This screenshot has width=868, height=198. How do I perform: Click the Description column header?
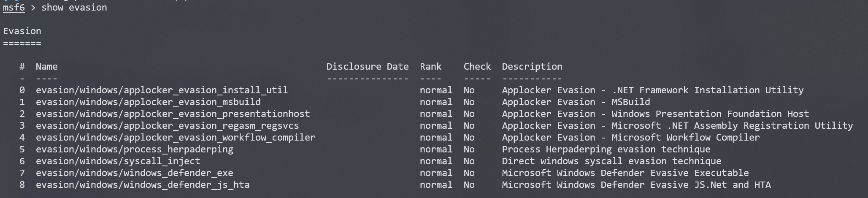(532, 67)
